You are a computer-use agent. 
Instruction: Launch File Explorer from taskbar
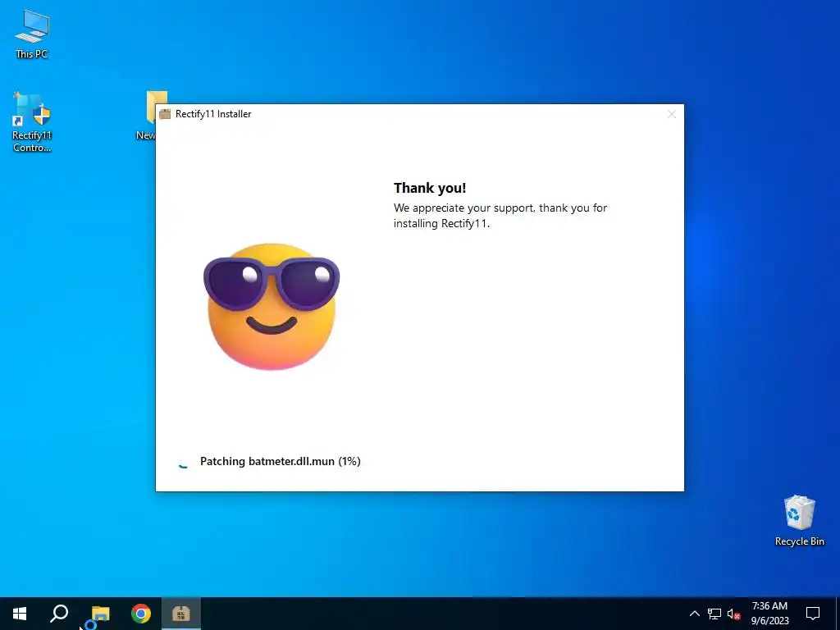pos(100,614)
